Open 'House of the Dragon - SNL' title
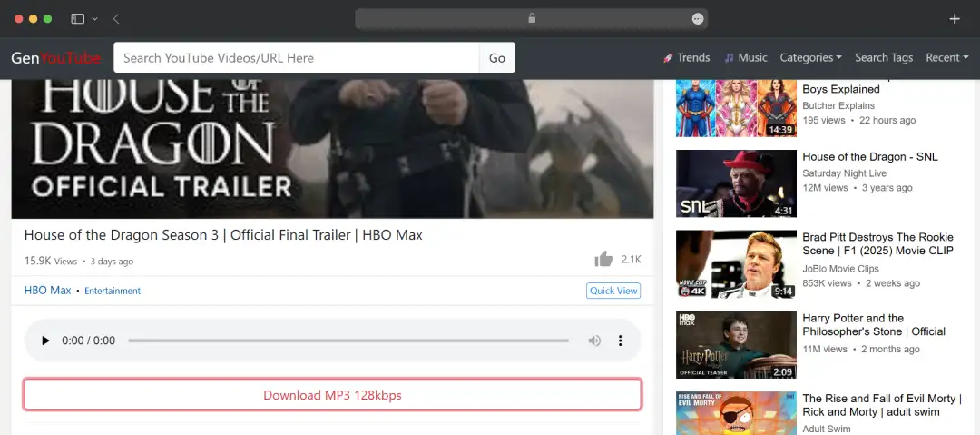Image resolution: width=980 pixels, height=435 pixels. click(870, 156)
